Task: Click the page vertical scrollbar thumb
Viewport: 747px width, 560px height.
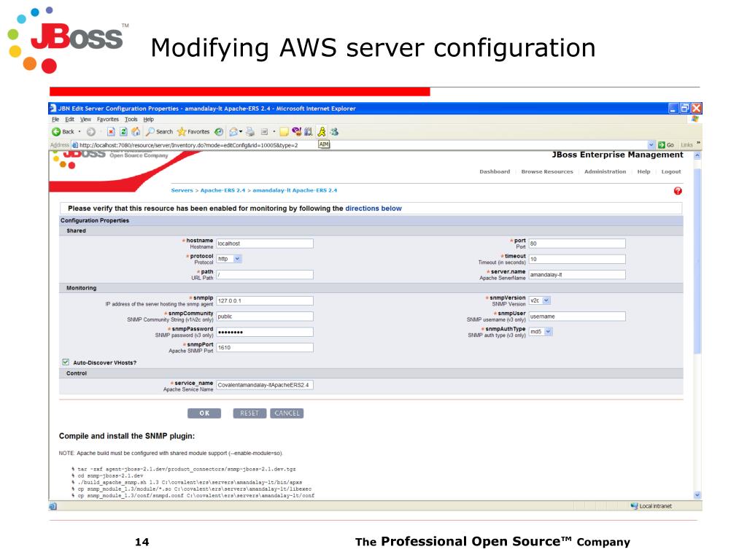Action: (x=697, y=260)
